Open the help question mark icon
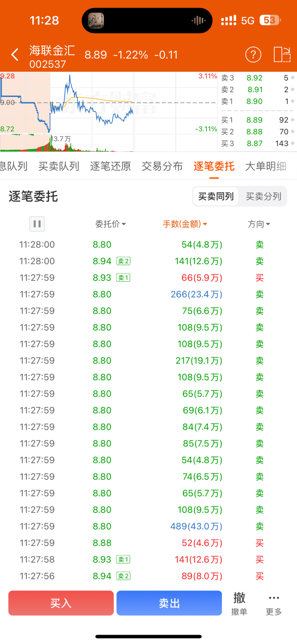Viewport: 297px width, 644px height. (253, 55)
